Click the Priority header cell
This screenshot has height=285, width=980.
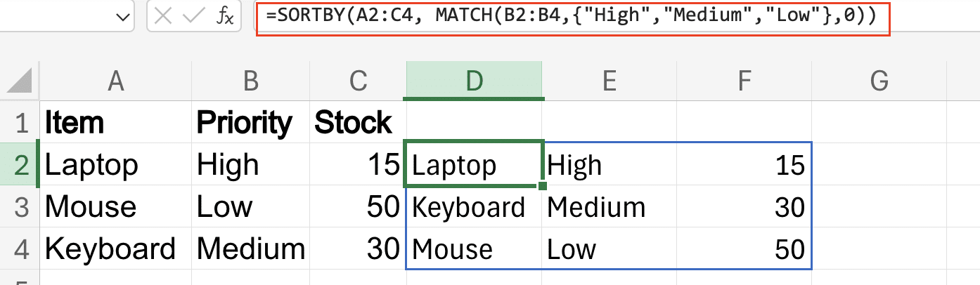[x=251, y=123]
